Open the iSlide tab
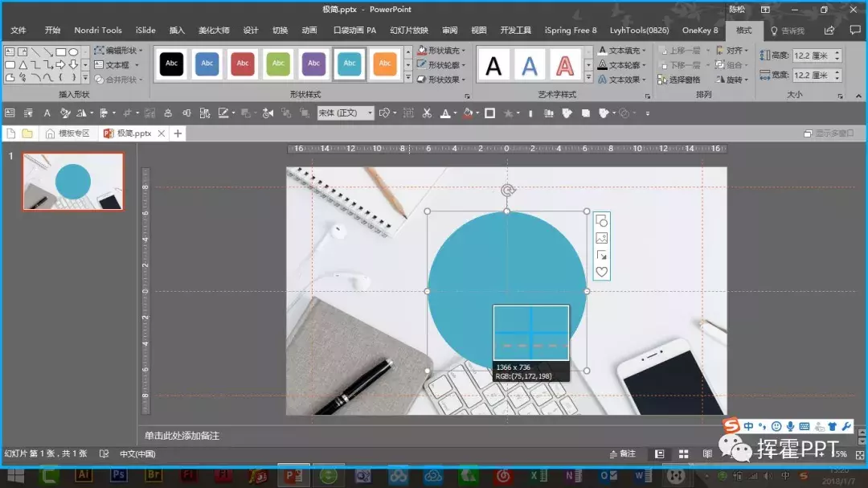 tap(145, 31)
